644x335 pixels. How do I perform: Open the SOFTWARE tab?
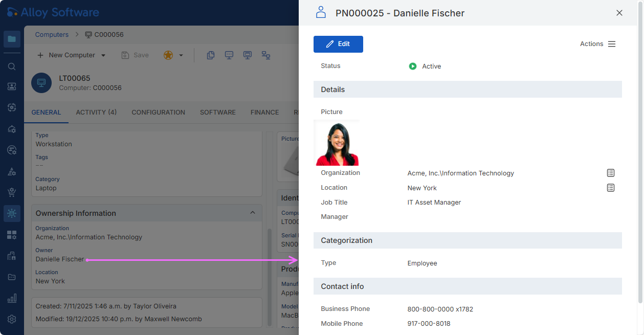[217, 113]
